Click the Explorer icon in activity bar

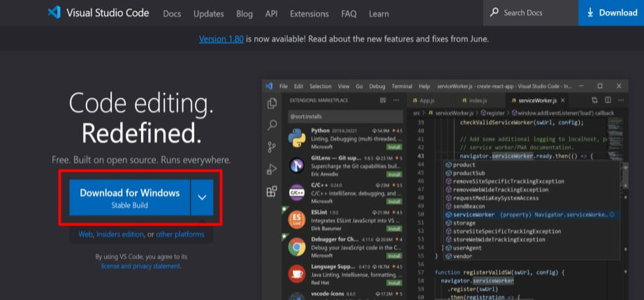coord(272,104)
